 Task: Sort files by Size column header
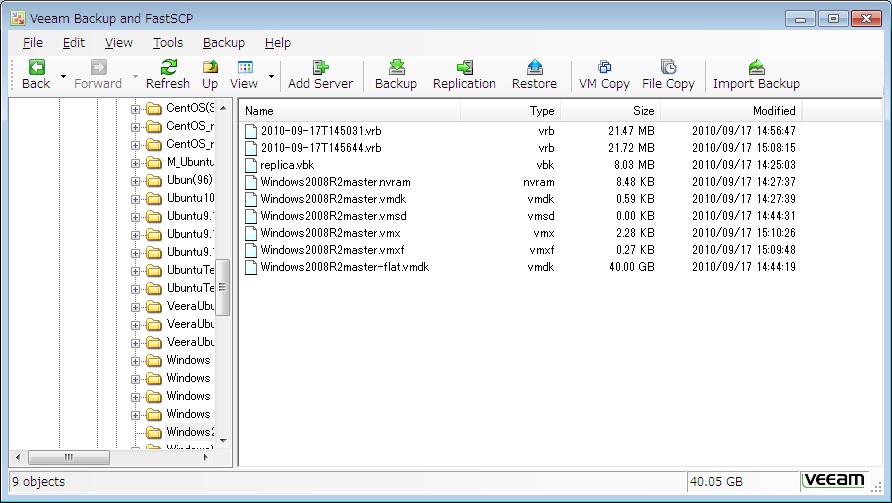click(610, 111)
